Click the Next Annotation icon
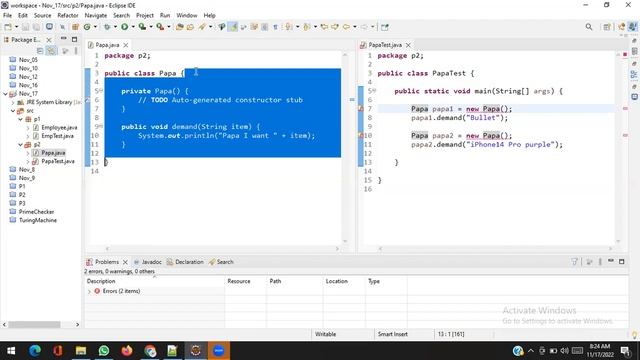 (288, 27)
